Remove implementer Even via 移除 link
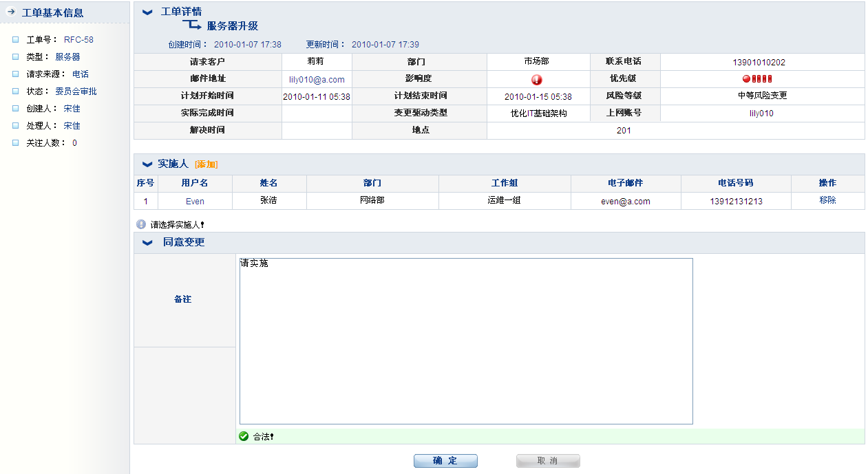868x474 pixels. click(827, 200)
